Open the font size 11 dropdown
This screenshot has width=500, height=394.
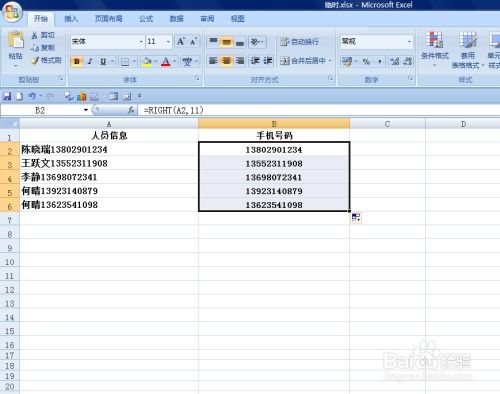[x=168, y=42]
